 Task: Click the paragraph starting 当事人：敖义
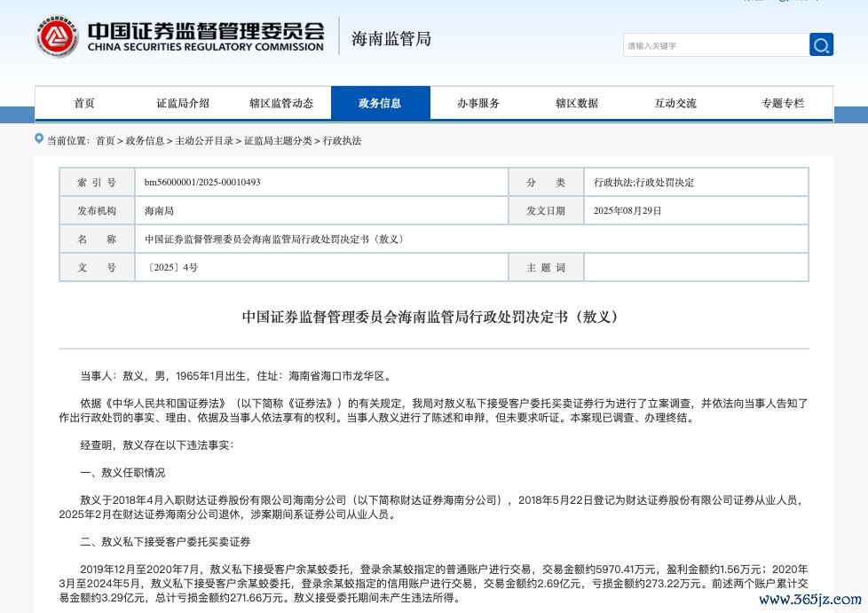click(x=237, y=376)
